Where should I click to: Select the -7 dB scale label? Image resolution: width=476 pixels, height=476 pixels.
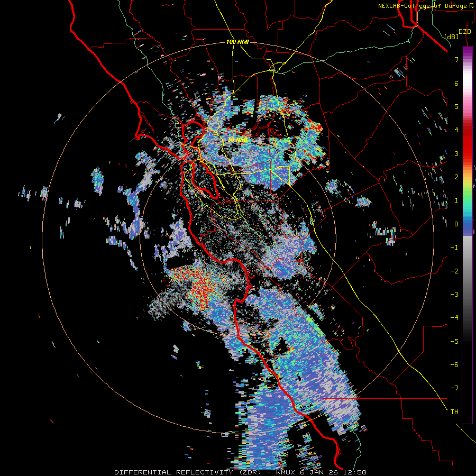click(454, 388)
